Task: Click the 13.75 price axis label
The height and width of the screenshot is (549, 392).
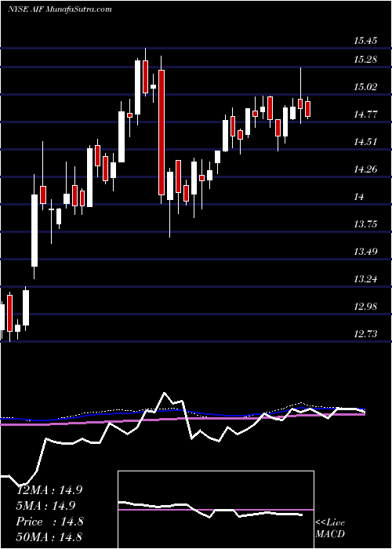Action: click(x=365, y=224)
